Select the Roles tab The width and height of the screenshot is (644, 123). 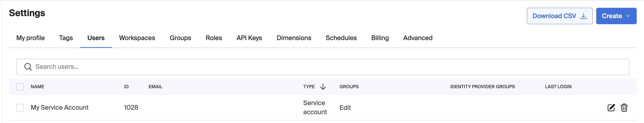pos(214,38)
